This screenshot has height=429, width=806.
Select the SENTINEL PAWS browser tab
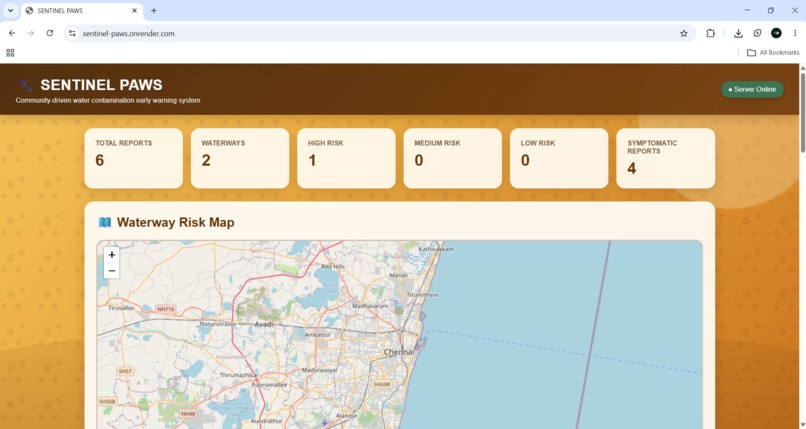pyautogui.click(x=82, y=10)
